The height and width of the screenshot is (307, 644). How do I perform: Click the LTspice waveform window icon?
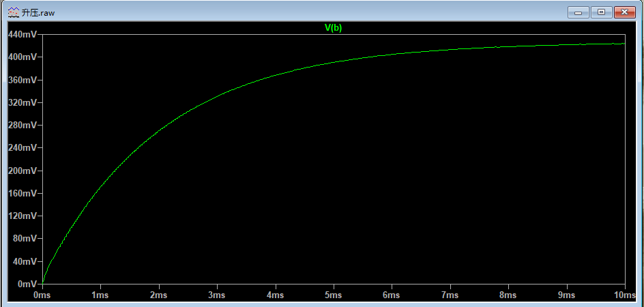14,12
